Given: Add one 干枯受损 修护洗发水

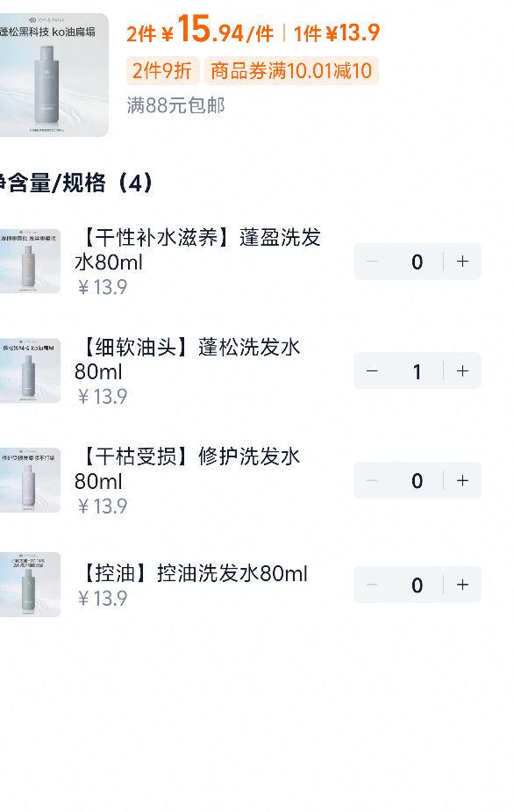Looking at the screenshot, I should click(x=463, y=480).
